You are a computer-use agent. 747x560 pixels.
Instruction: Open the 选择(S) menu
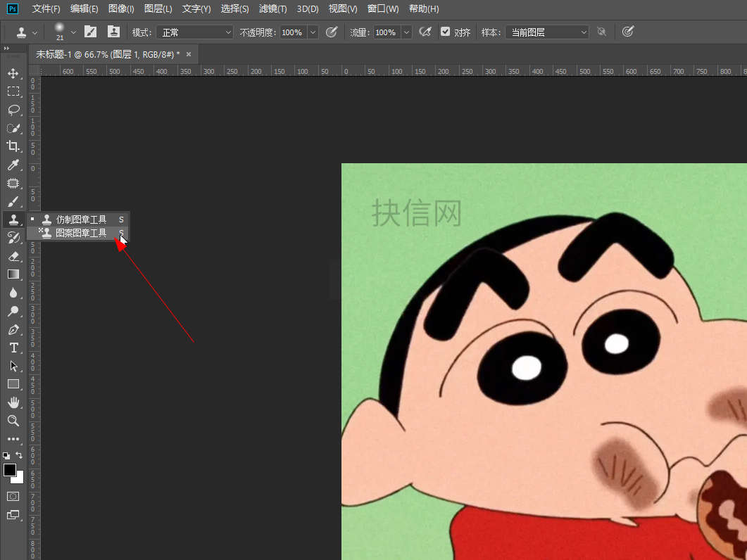pos(234,9)
